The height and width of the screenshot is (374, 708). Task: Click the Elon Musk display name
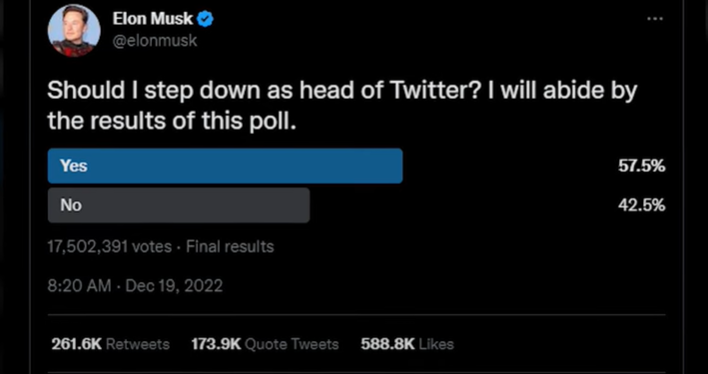pos(153,19)
